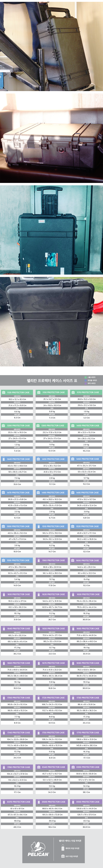Click the carrier-type suitcase icon in the footer
The width and height of the screenshot is (103, 868).
point(62,848)
